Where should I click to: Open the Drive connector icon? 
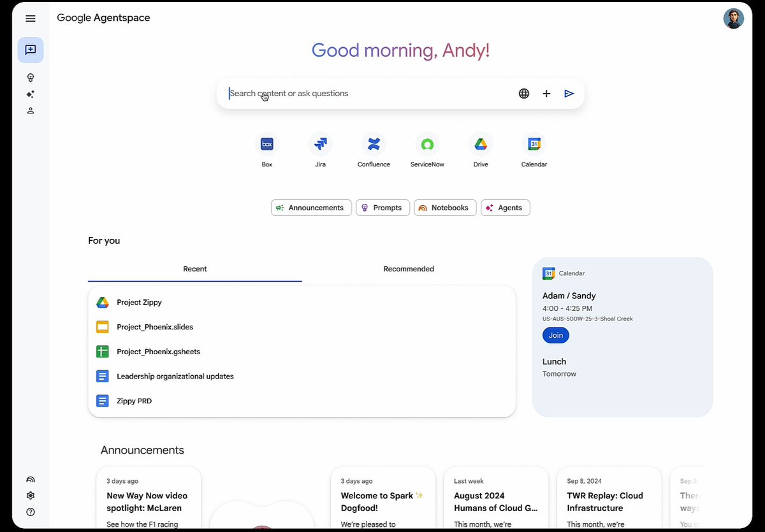tap(481, 145)
